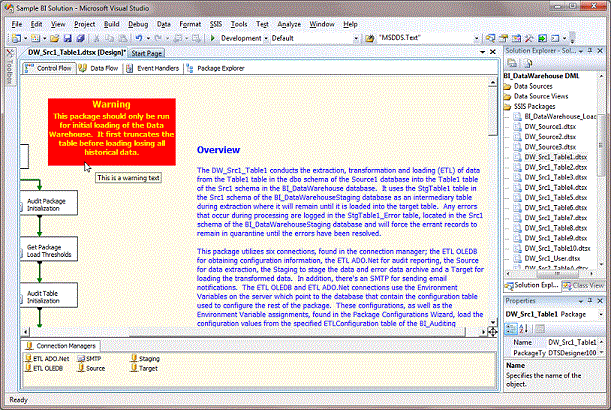
Task: Click the Undo arrow icon
Action: [139, 38]
